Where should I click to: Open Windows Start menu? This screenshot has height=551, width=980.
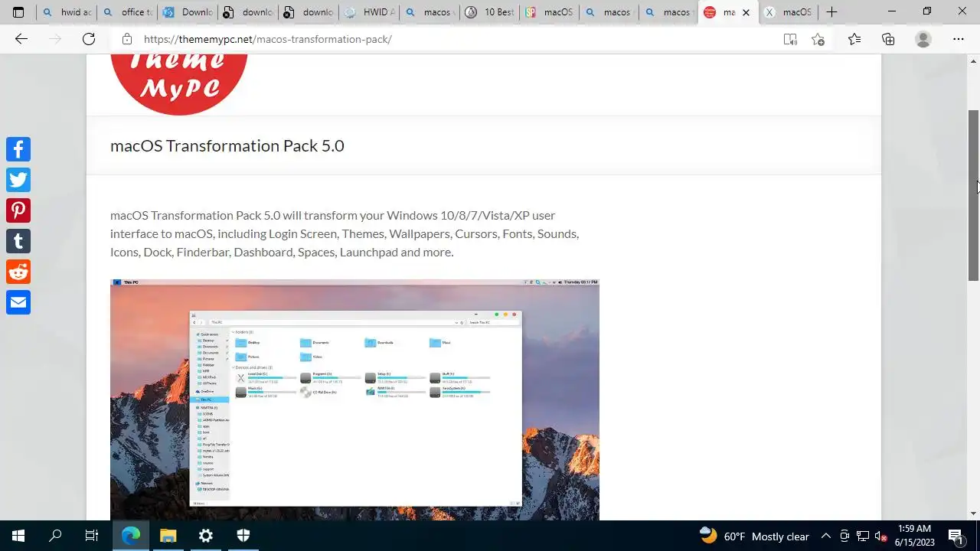click(x=18, y=536)
